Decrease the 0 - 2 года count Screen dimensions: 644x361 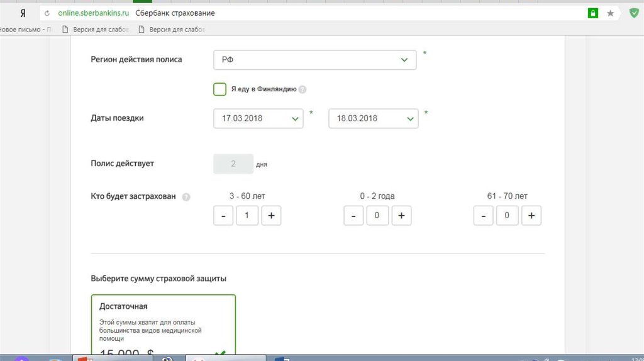[x=353, y=216]
